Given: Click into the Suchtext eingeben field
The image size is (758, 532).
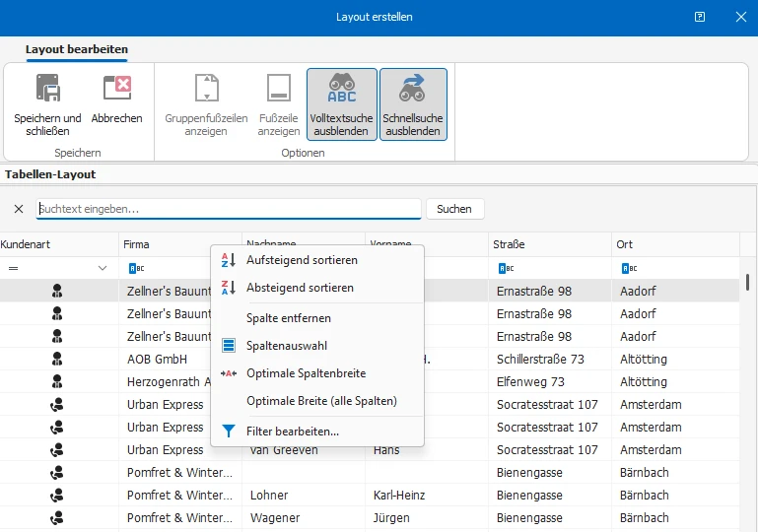Looking at the screenshot, I should tap(229, 209).
